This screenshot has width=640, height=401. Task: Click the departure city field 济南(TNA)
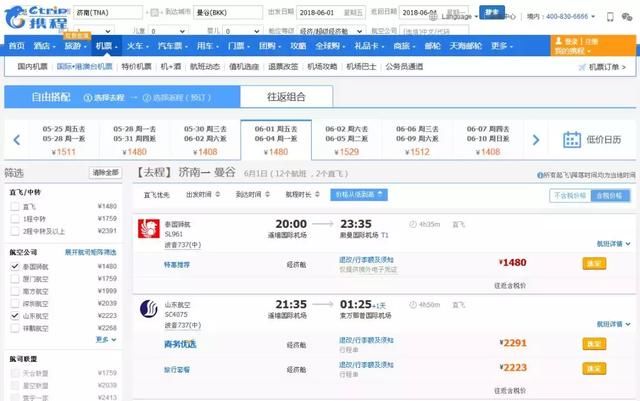[x=108, y=13]
